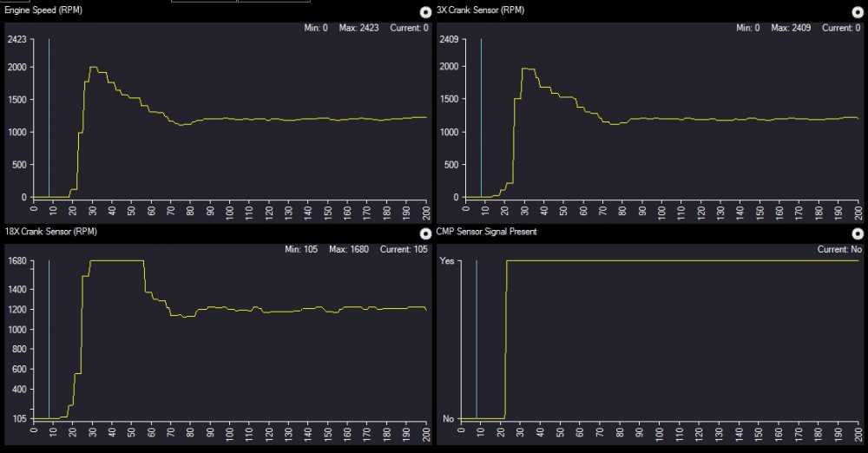Click the Max: 1680 value in 18X Crank graph
868x453 pixels.
coord(348,250)
